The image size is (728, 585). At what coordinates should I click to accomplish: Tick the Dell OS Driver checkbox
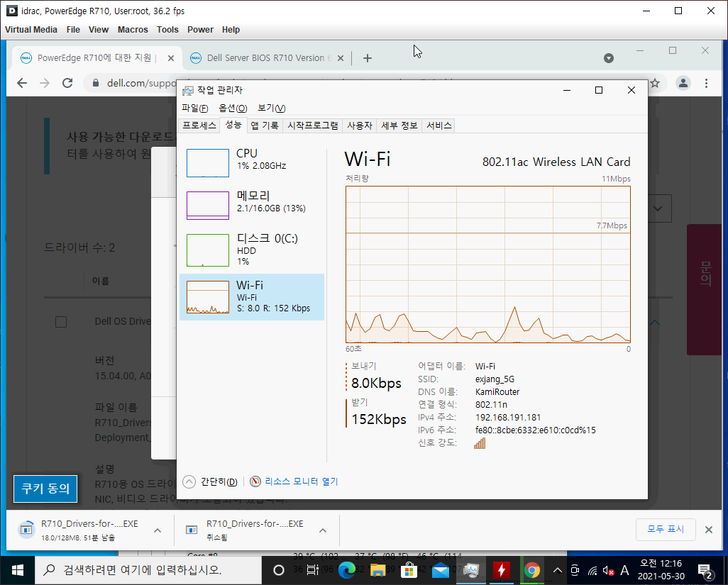pyautogui.click(x=61, y=322)
